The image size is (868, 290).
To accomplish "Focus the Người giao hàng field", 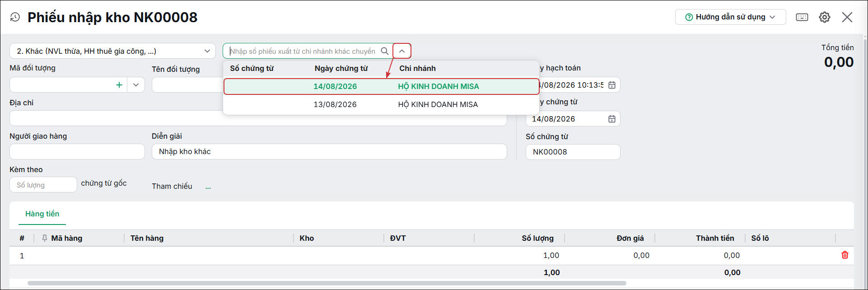I will [77, 152].
